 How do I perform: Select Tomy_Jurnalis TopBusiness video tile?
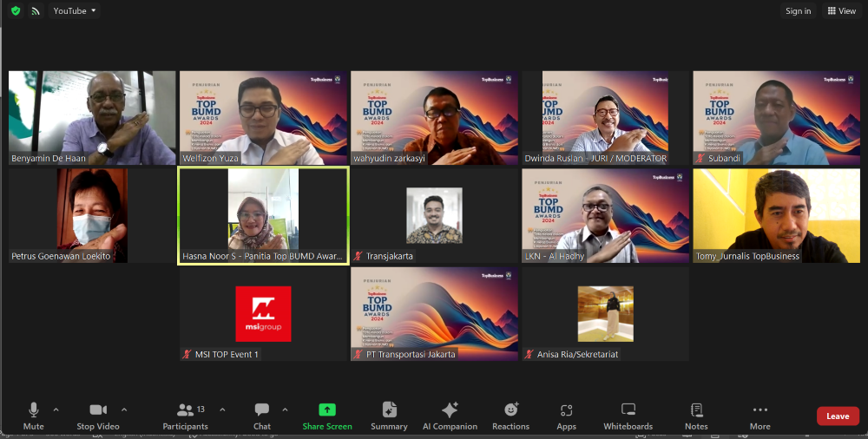pyautogui.click(x=776, y=216)
